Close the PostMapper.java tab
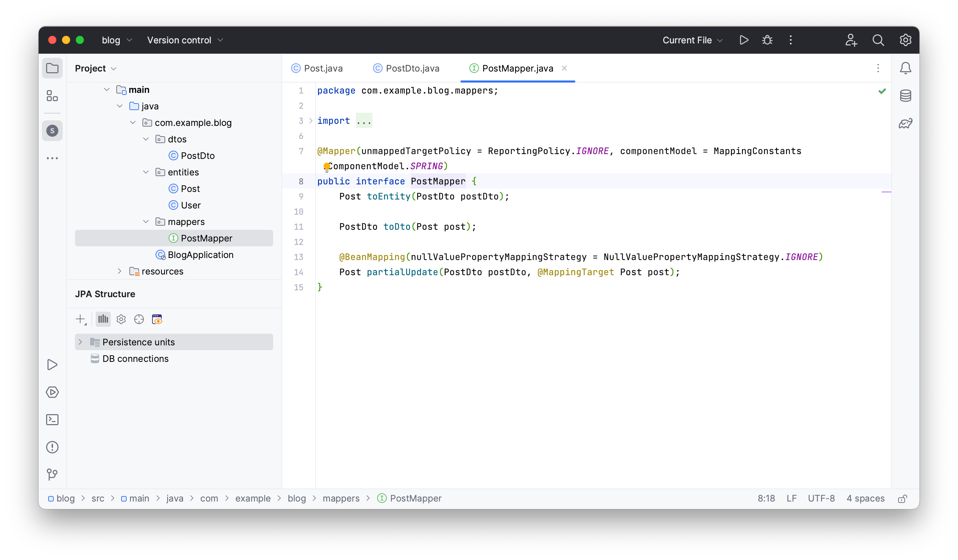 [x=564, y=68]
